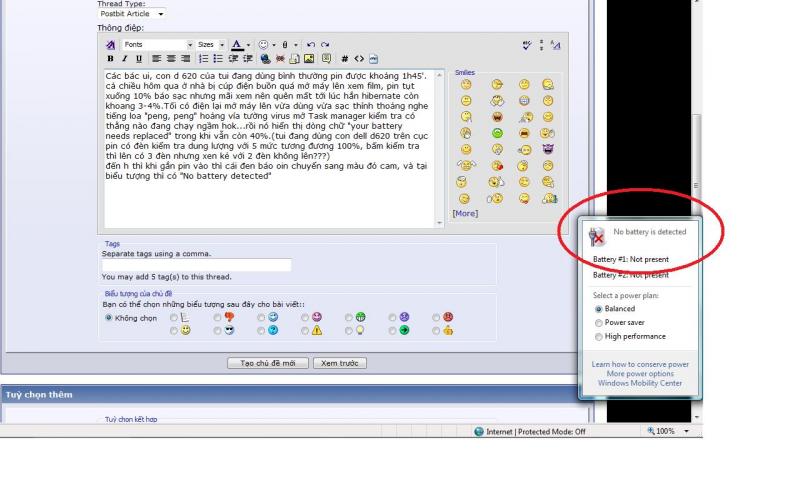Click the tags input field
The width and height of the screenshot is (800, 500).
pos(197,265)
